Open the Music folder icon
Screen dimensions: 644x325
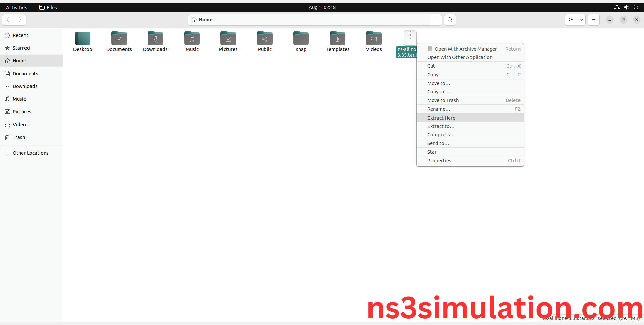(x=192, y=38)
